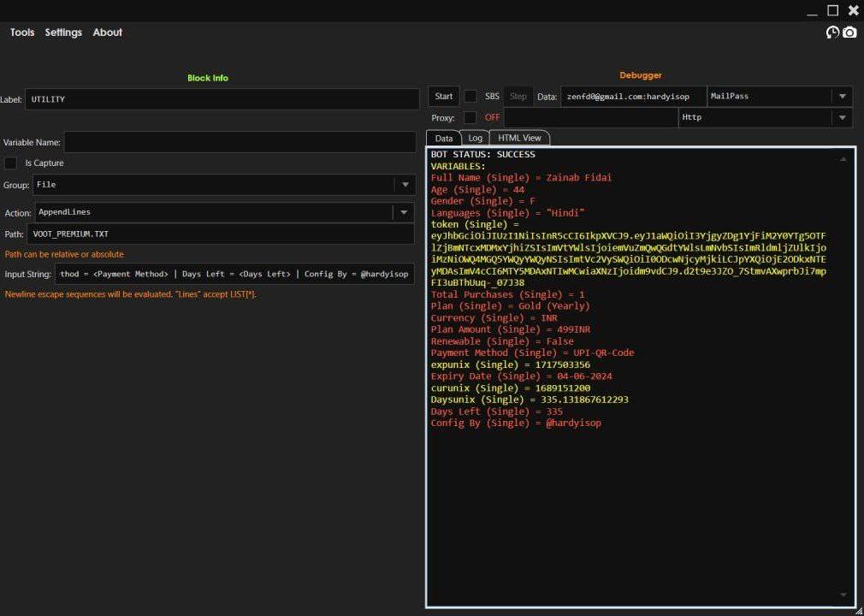Click the camera screenshot icon

[x=849, y=33]
